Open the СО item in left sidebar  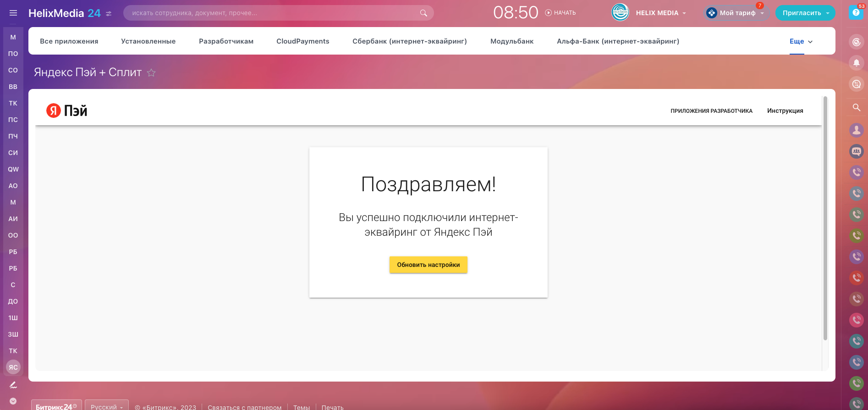[x=13, y=70]
